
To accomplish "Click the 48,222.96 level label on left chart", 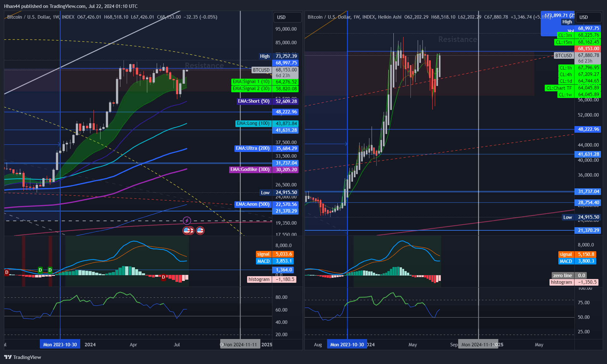I will point(286,112).
